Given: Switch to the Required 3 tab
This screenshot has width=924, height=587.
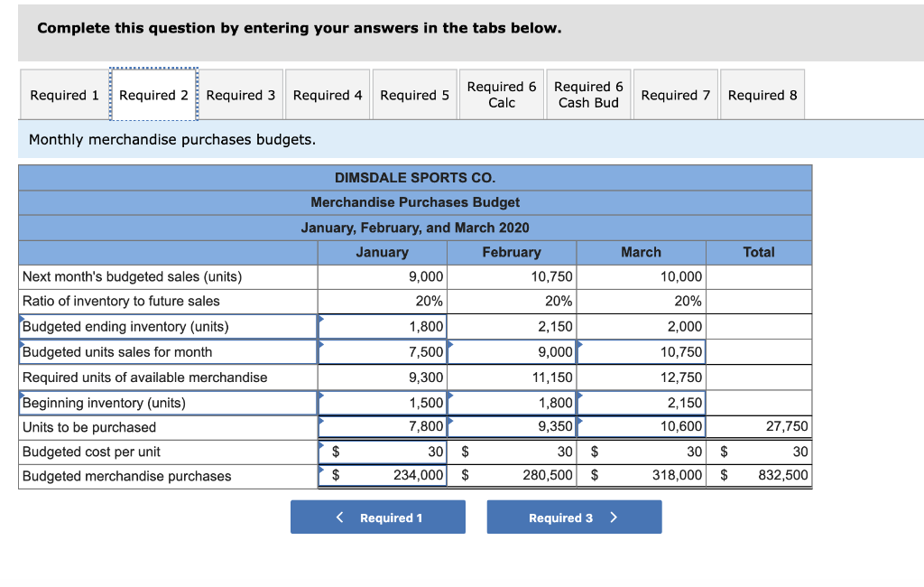Looking at the screenshot, I should pos(240,95).
